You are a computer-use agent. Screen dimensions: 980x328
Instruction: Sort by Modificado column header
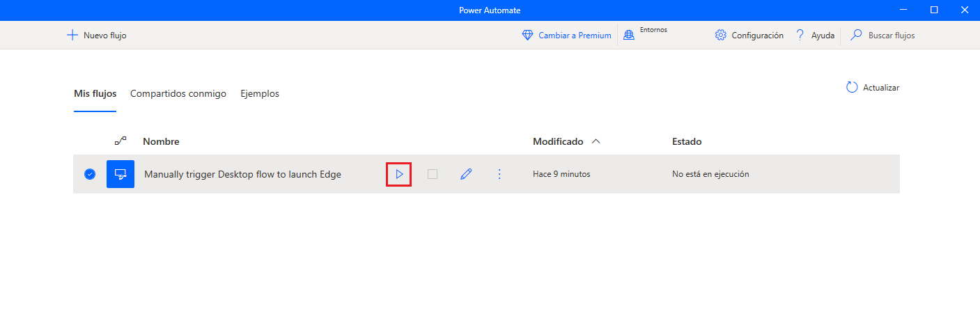[x=558, y=141]
